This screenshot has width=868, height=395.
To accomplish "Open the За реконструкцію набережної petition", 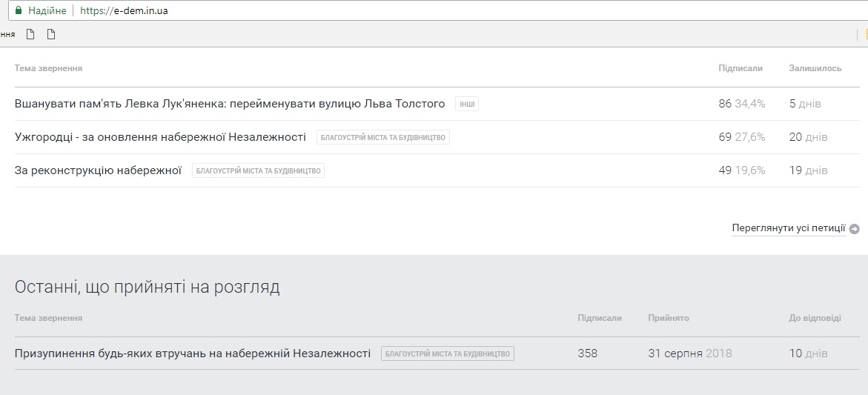I will pyautogui.click(x=99, y=170).
